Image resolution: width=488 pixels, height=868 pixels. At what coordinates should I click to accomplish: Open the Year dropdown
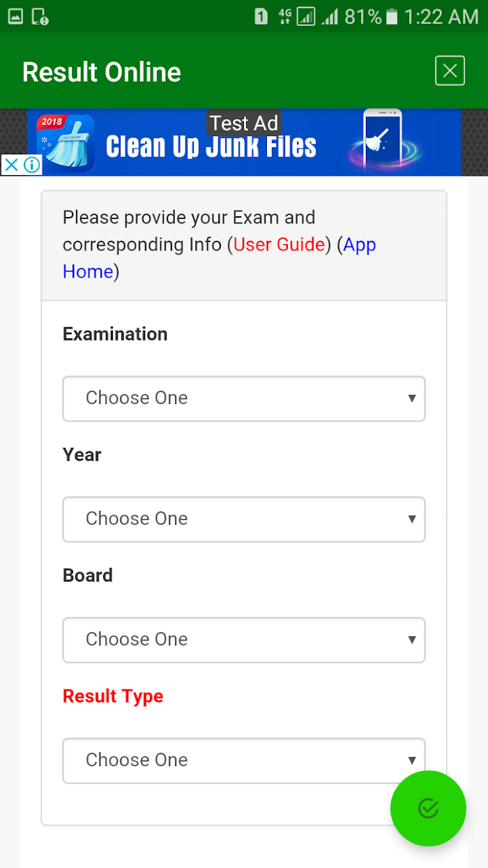(244, 519)
